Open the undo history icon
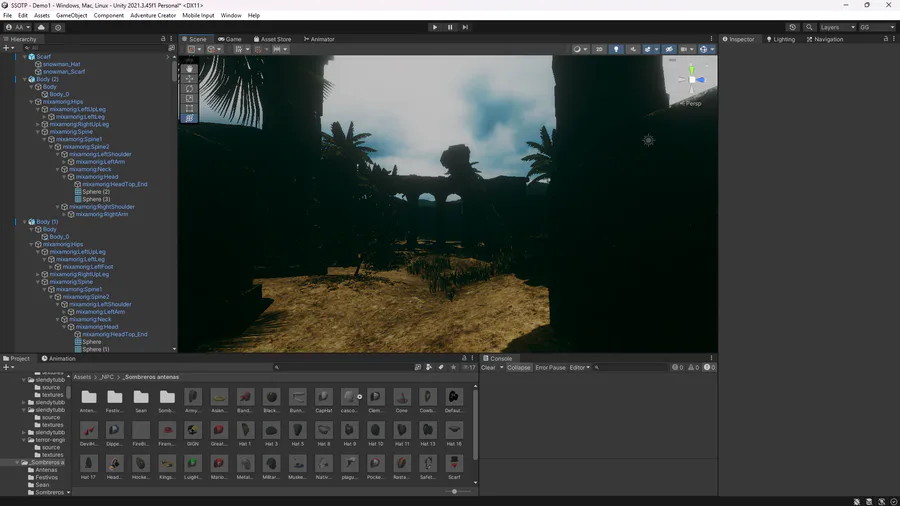Viewport: 900px width, 506px height. coord(793,27)
